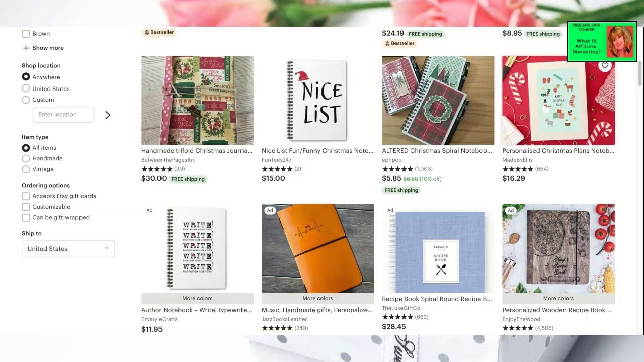Check the Brown color filter

point(26,34)
